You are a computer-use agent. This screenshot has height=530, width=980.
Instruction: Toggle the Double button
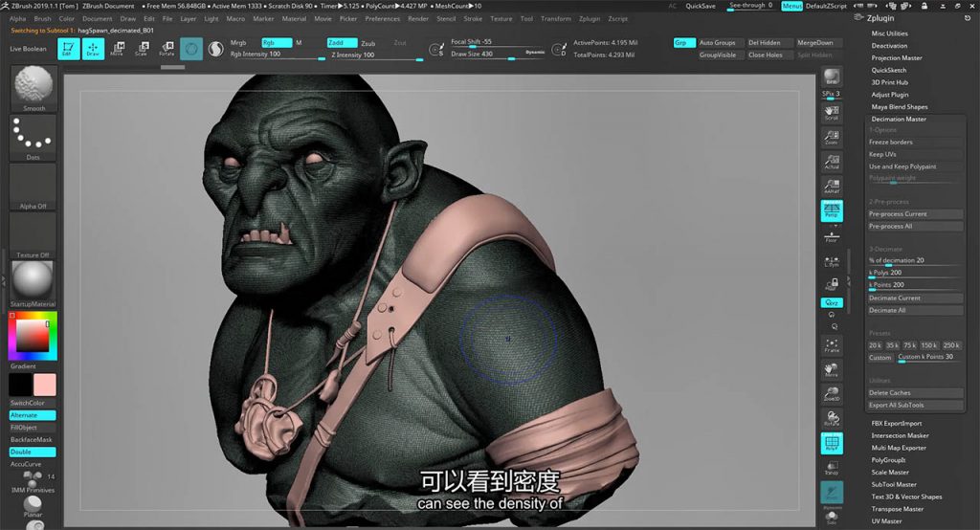[33, 452]
